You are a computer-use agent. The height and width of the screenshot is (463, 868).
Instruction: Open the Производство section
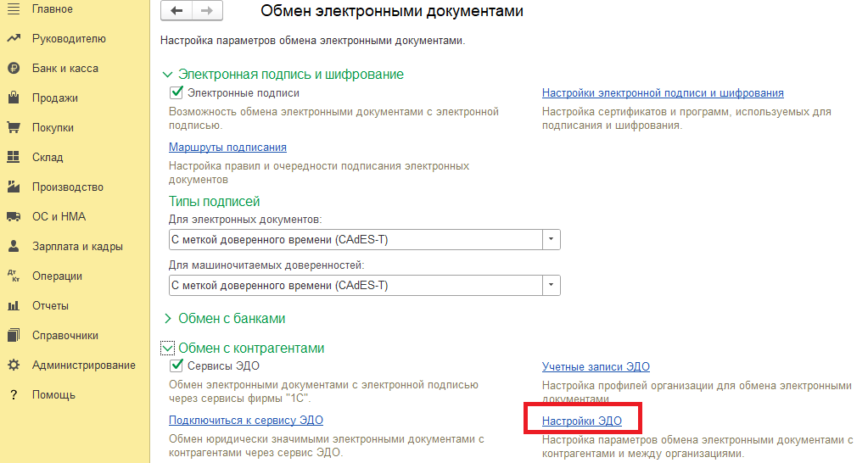[x=68, y=187]
